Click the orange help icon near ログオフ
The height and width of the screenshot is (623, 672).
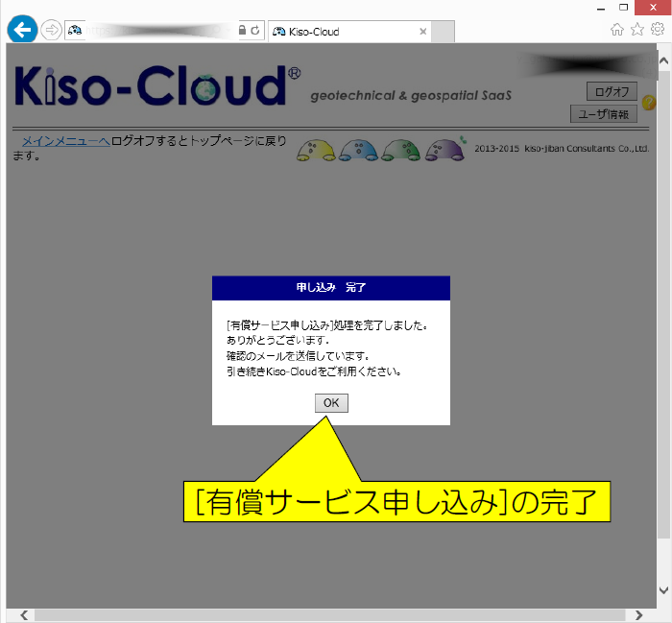[649, 102]
